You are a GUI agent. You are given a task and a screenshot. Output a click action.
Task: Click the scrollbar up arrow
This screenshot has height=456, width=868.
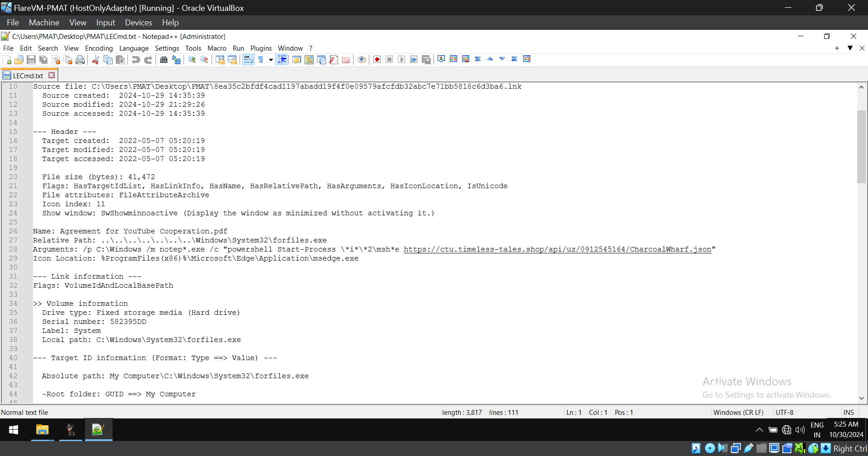(x=861, y=87)
